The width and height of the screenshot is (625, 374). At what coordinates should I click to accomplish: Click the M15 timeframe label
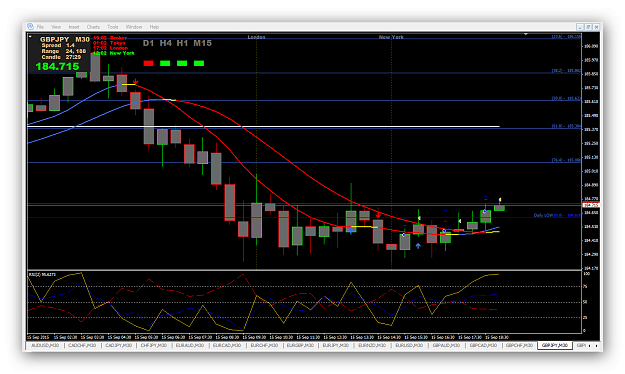(202, 43)
